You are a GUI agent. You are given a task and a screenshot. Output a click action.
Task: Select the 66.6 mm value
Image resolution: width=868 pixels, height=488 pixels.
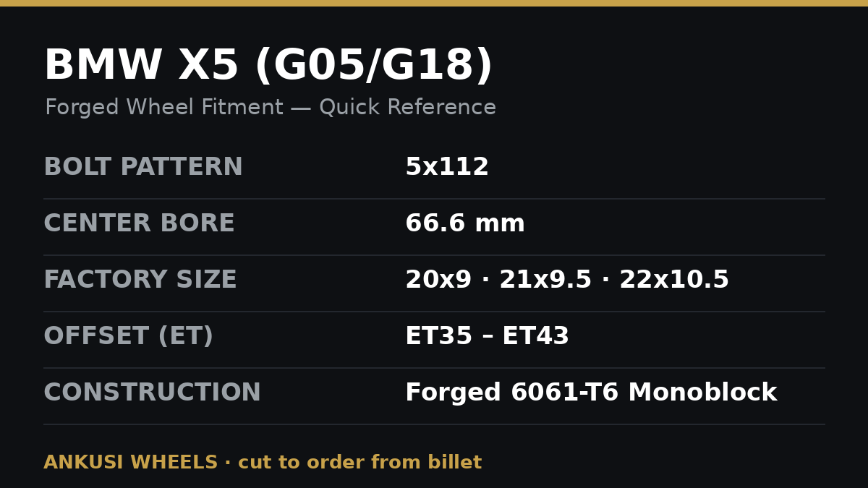[x=465, y=224]
